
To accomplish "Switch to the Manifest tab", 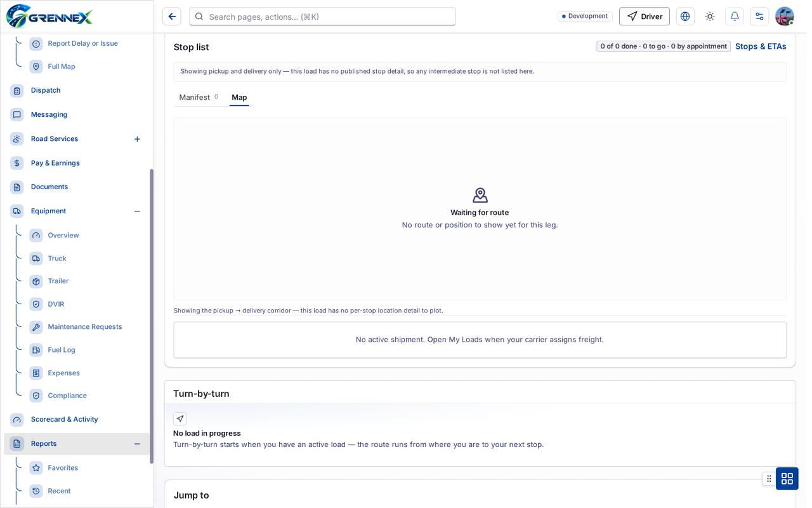I will [199, 97].
